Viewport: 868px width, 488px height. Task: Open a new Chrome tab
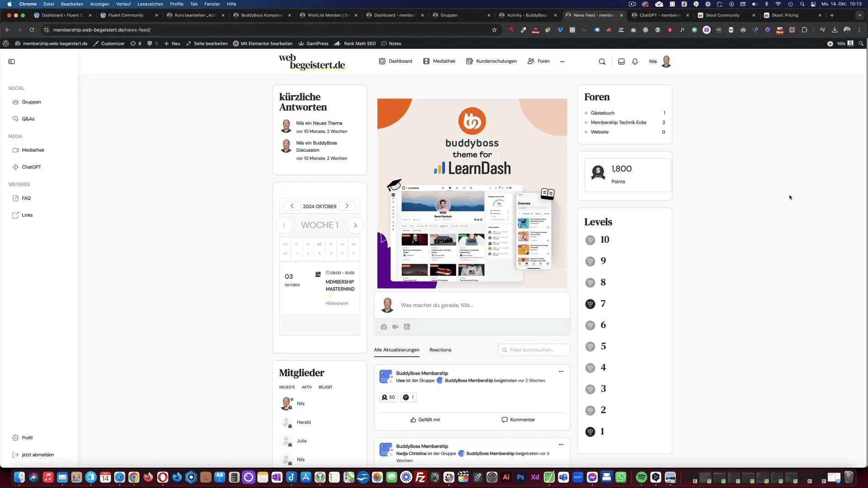[x=832, y=15]
